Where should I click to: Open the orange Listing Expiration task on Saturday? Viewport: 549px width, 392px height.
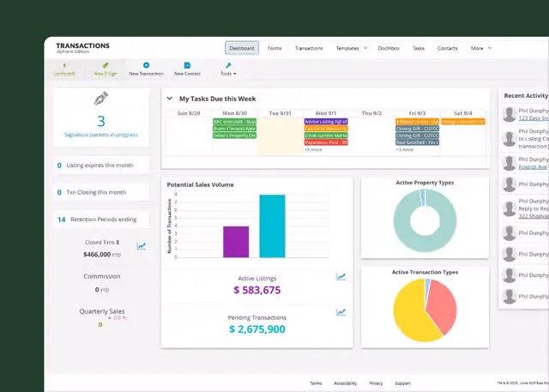463,122
